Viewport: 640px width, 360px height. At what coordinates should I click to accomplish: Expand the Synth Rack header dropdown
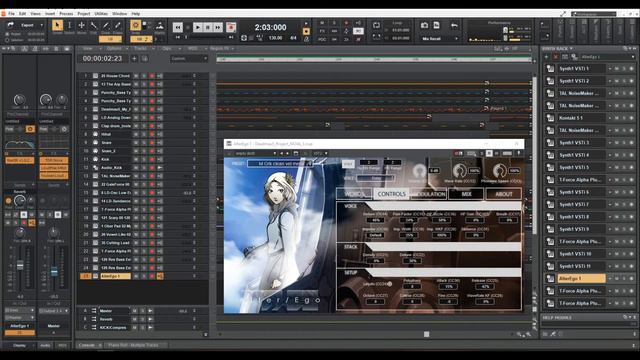click(571, 49)
